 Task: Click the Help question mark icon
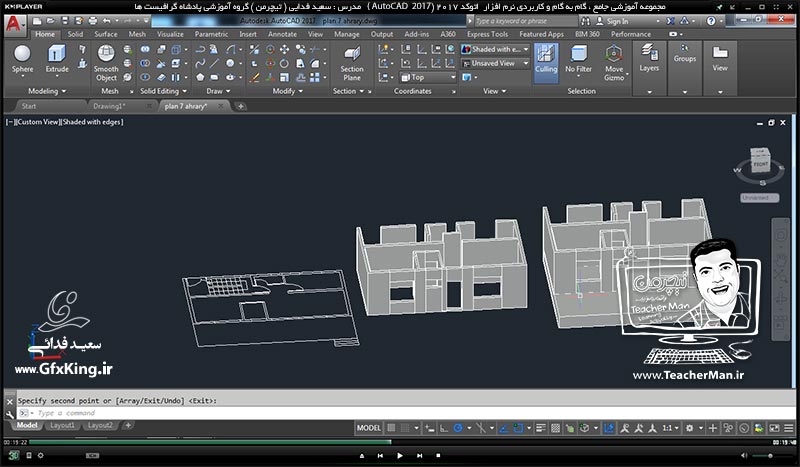tap(711, 21)
